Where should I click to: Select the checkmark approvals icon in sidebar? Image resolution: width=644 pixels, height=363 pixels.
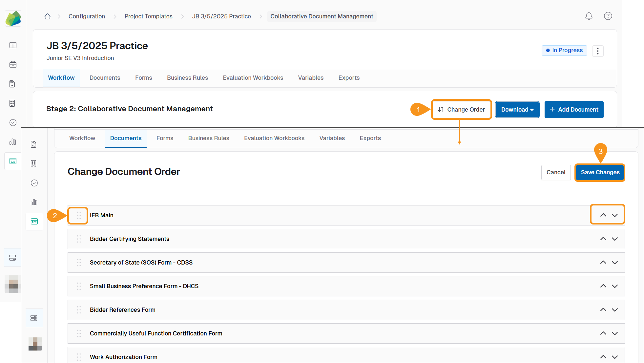[13, 122]
